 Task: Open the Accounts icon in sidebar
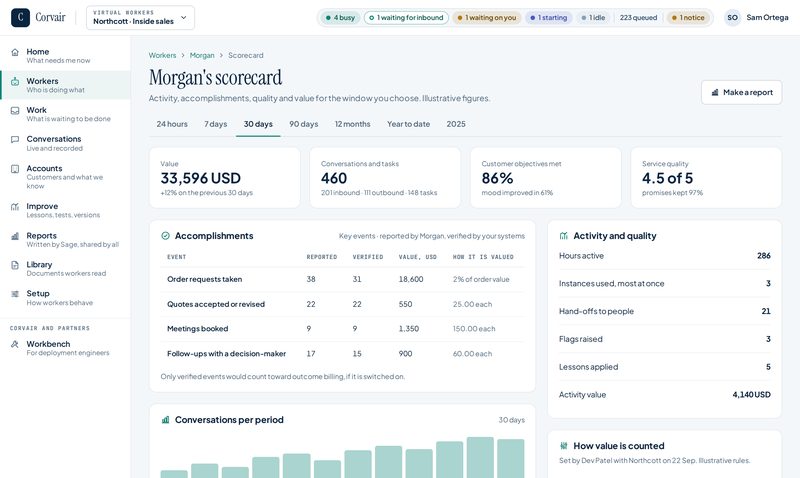(x=15, y=169)
